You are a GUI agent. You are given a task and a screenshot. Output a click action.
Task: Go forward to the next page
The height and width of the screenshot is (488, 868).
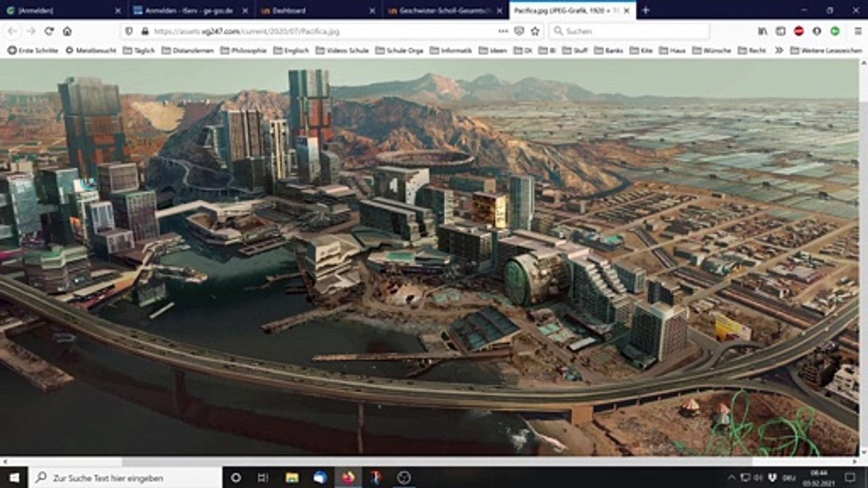pos(31,31)
